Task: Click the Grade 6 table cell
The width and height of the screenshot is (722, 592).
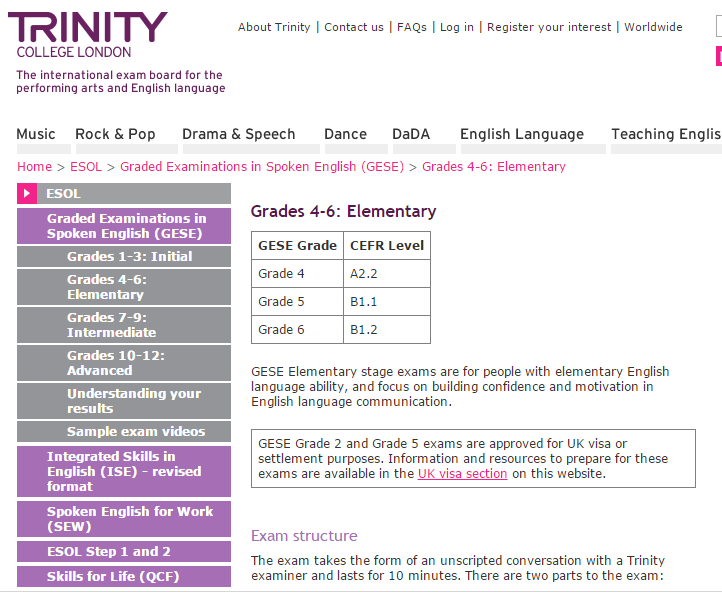Action: 297,330
